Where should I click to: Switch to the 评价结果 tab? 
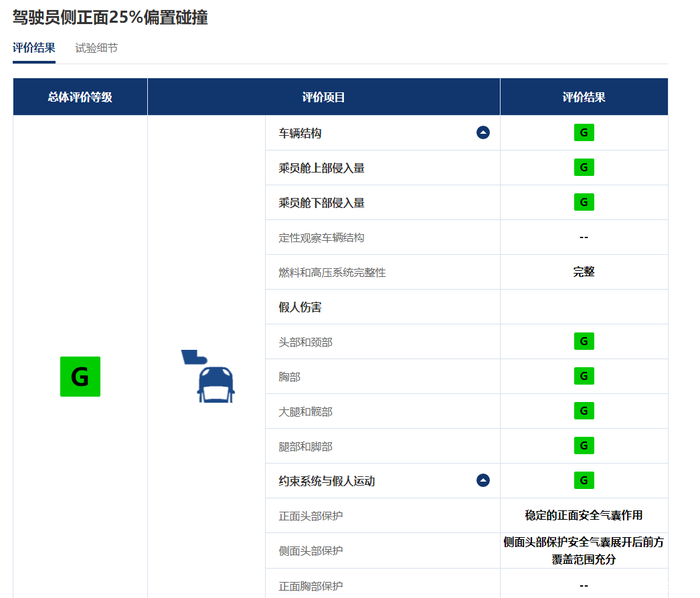tap(34, 48)
